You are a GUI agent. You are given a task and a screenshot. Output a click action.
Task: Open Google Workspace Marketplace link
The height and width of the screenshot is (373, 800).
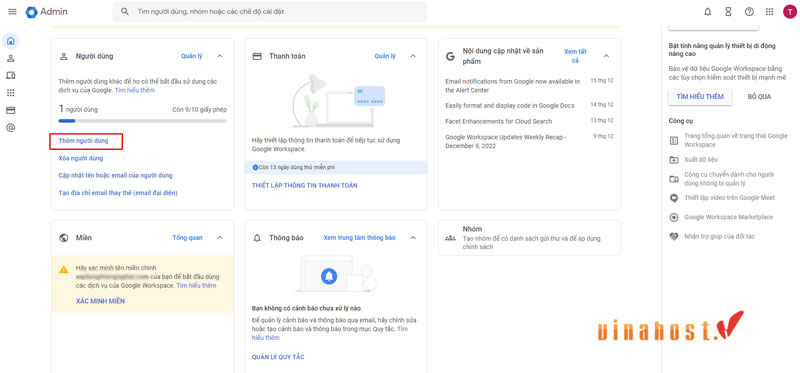729,217
